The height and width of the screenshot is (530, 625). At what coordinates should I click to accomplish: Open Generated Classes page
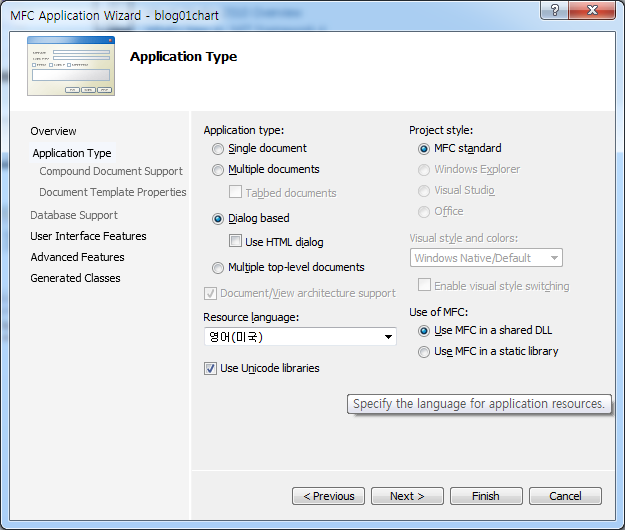tap(75, 278)
